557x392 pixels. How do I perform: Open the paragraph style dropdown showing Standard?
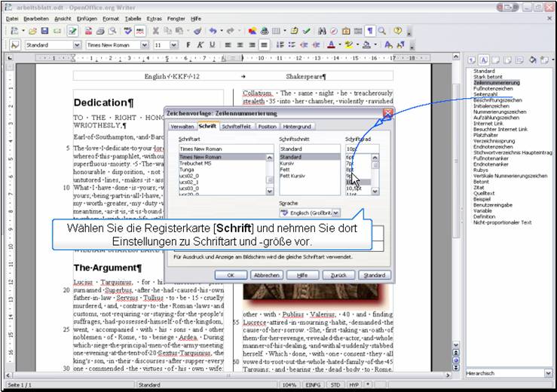[77, 45]
